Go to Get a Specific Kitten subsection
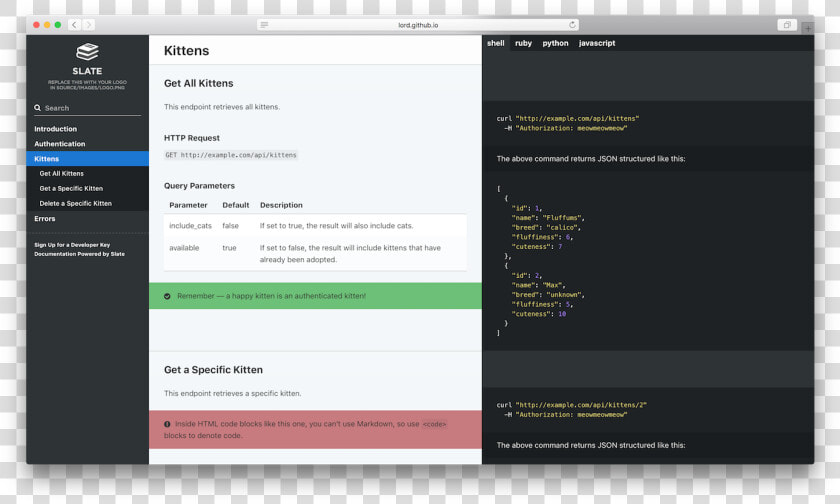 [71, 189]
